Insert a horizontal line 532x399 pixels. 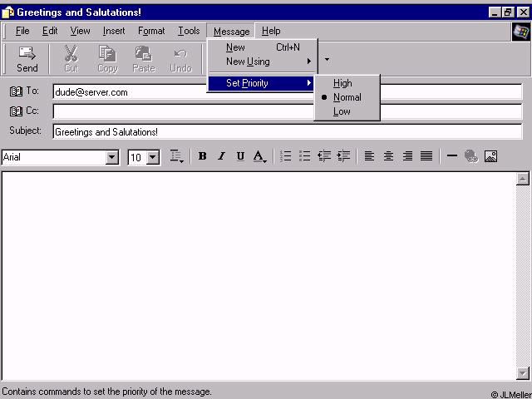452,156
